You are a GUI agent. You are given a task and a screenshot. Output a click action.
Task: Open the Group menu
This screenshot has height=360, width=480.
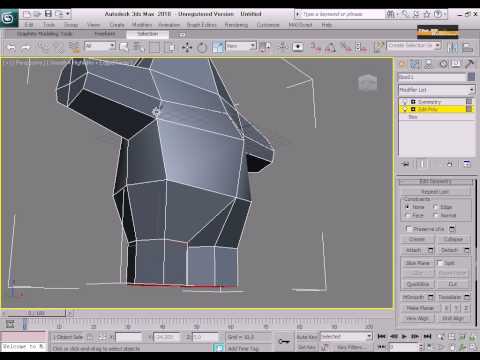pos(71,25)
